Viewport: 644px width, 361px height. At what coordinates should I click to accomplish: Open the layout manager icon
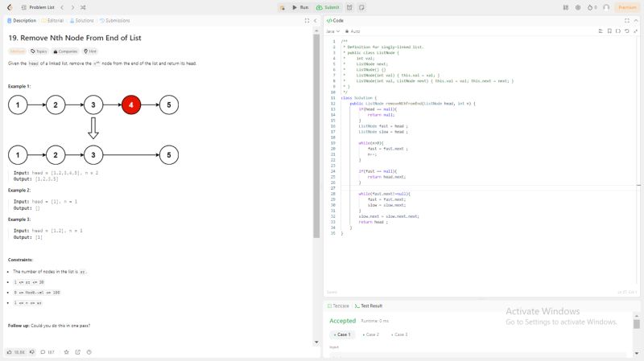(x=566, y=7)
